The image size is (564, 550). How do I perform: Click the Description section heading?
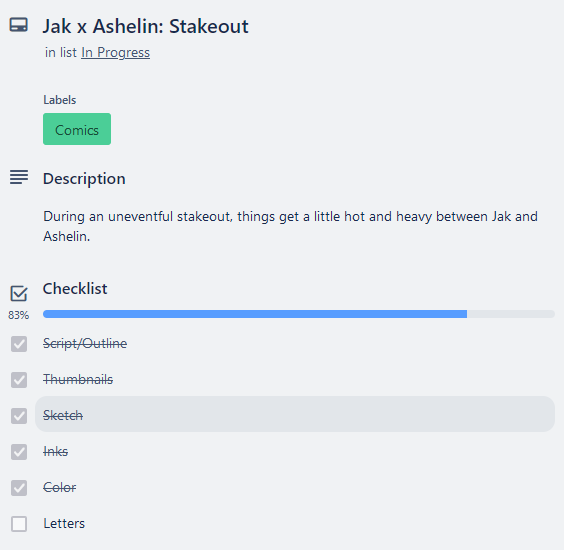coord(84,179)
